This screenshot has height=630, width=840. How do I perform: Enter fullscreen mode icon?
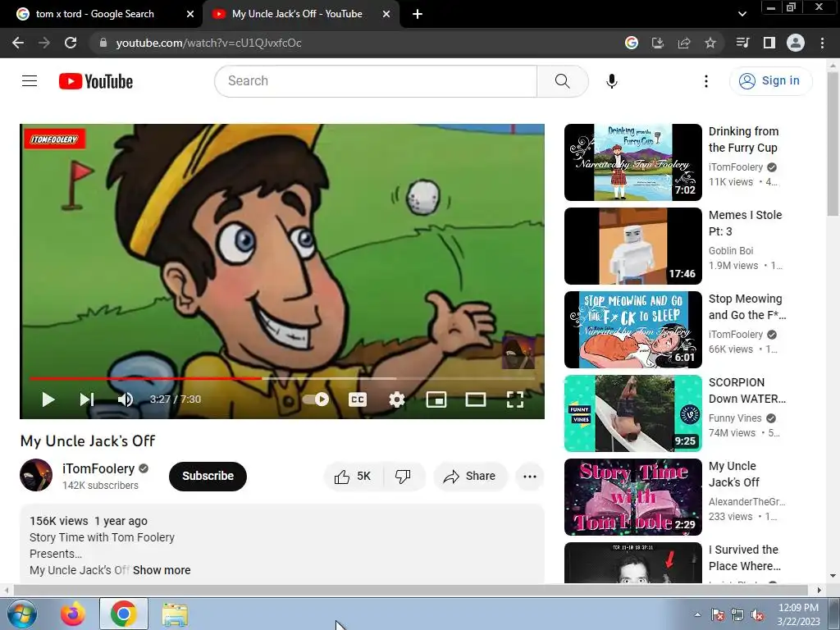[x=515, y=399]
